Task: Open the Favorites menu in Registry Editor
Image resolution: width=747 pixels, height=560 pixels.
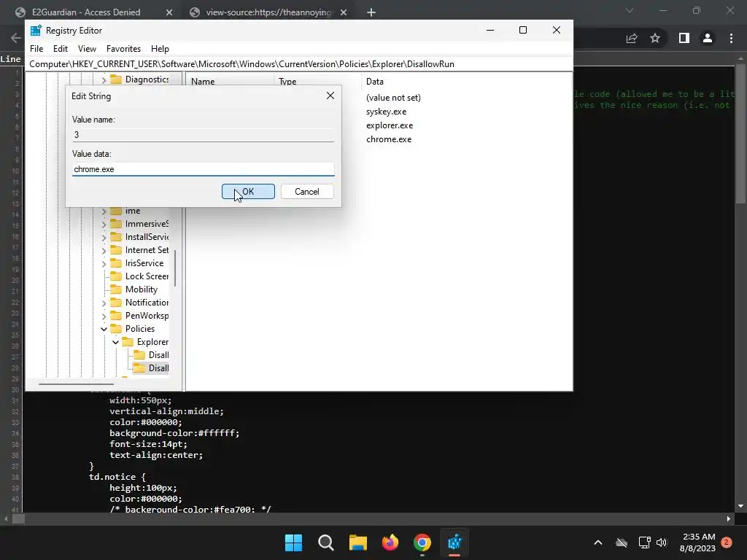Action: click(x=123, y=49)
